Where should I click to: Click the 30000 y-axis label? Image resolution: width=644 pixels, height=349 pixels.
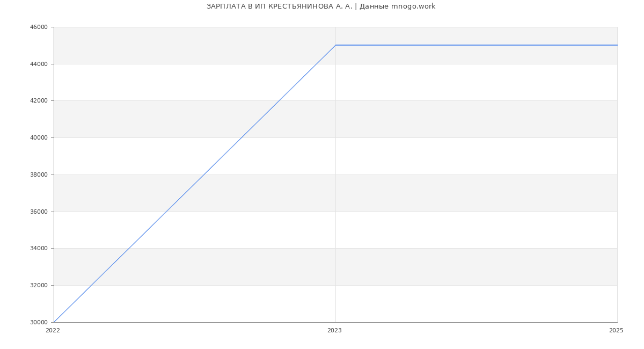coord(39,322)
